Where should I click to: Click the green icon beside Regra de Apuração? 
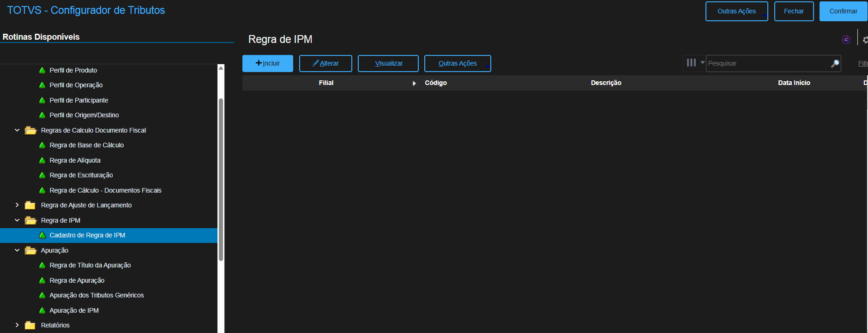point(42,280)
